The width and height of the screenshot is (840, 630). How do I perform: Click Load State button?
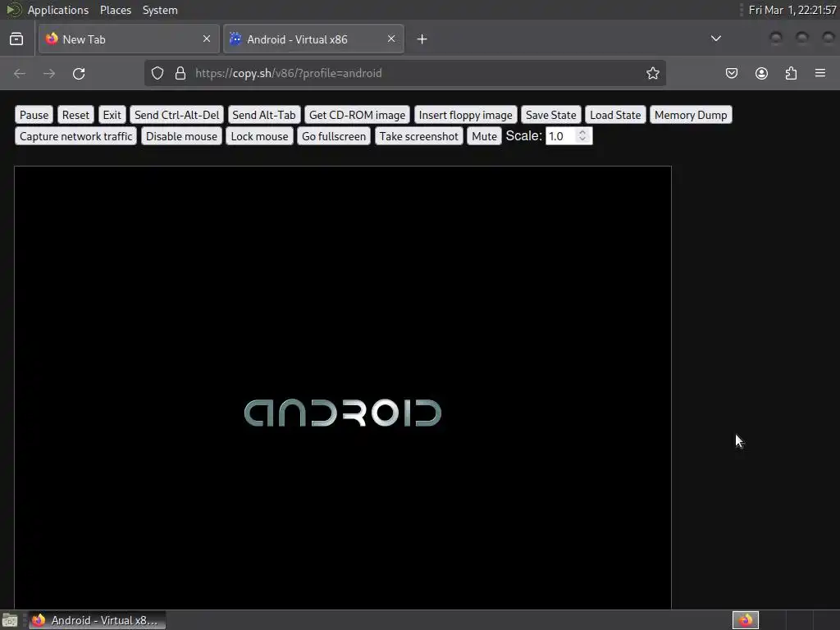coord(615,115)
